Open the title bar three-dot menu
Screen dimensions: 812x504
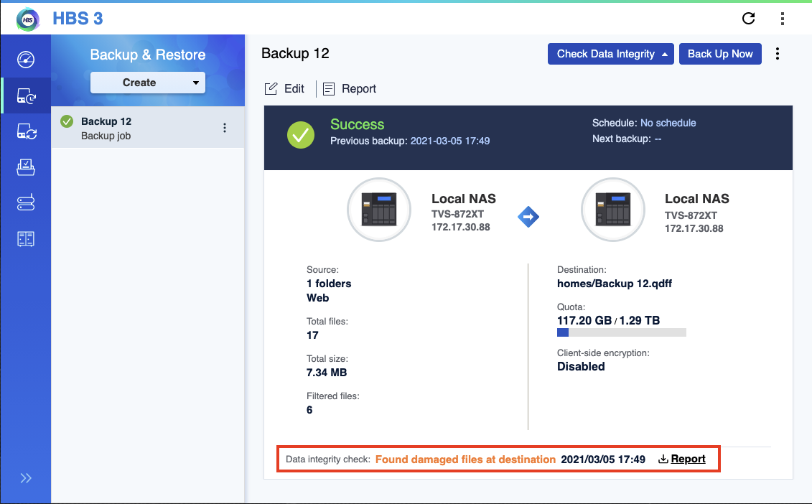(x=783, y=19)
